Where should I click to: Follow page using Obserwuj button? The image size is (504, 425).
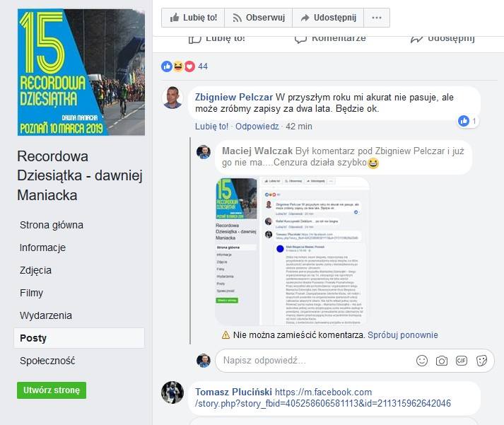point(259,18)
